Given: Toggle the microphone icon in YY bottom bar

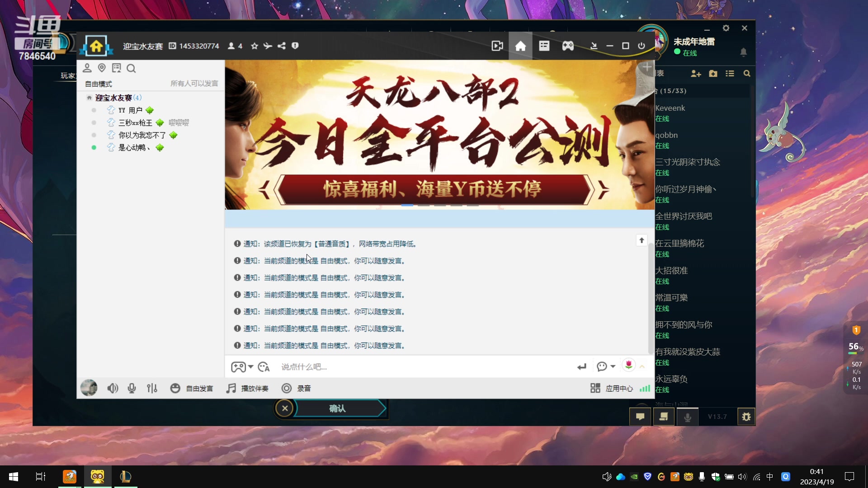Looking at the screenshot, I should pyautogui.click(x=132, y=388).
